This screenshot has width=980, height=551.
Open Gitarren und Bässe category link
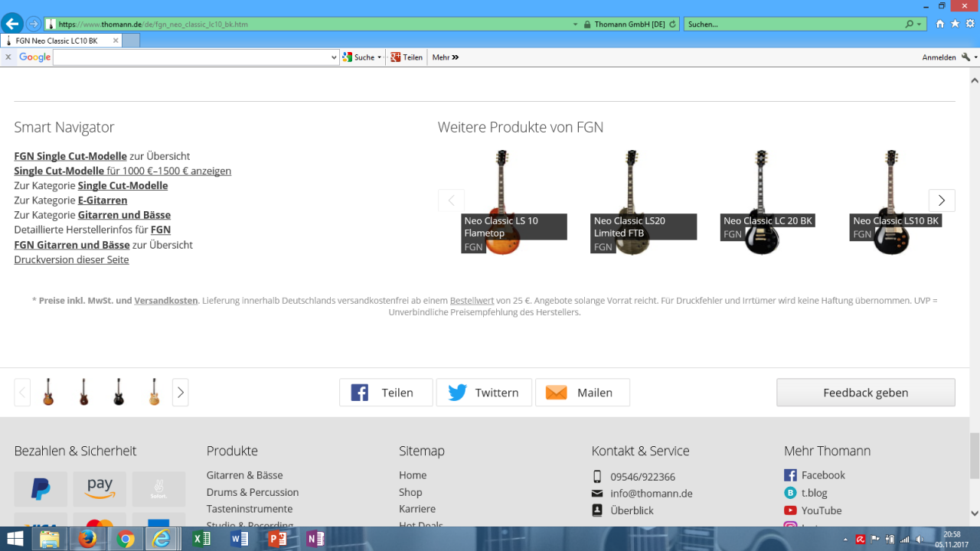coord(124,215)
